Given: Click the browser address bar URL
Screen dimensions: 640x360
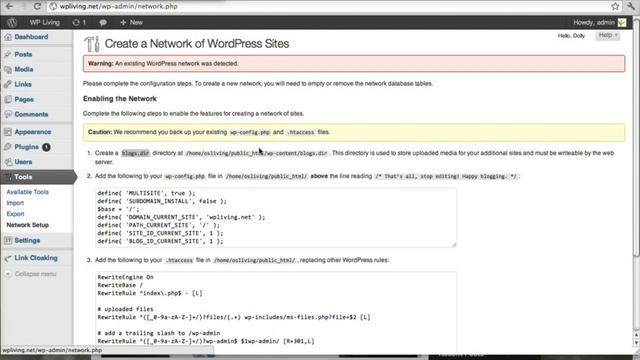Looking at the screenshot, I should (118, 6).
